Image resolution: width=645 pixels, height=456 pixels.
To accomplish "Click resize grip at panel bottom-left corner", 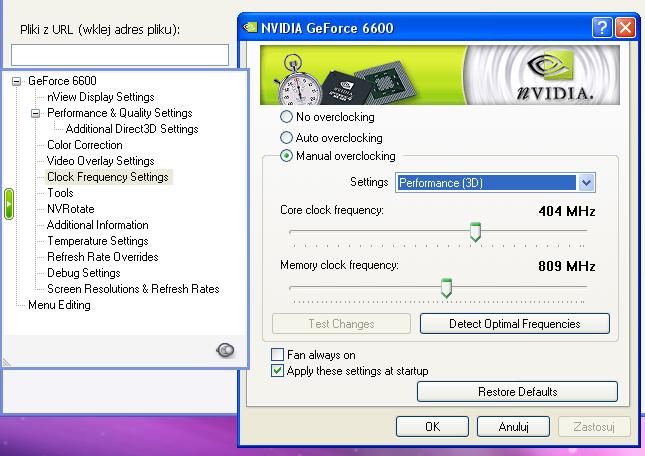I will pos(7,362).
